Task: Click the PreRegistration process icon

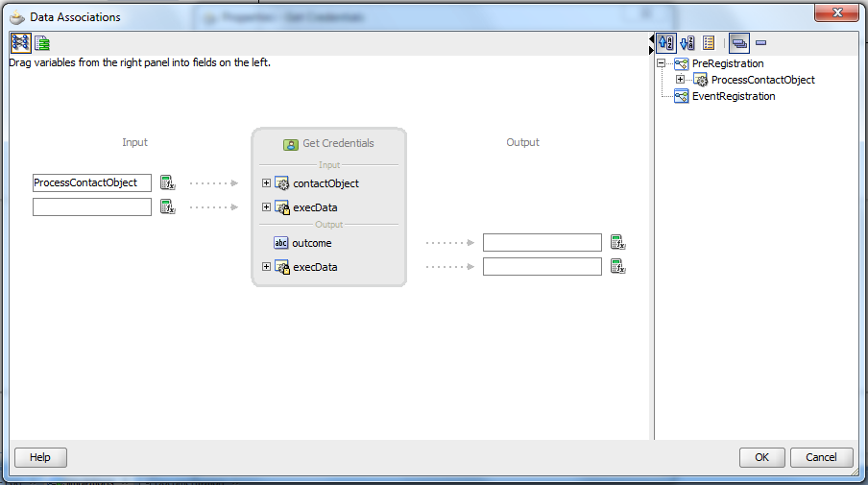Action: [682, 63]
